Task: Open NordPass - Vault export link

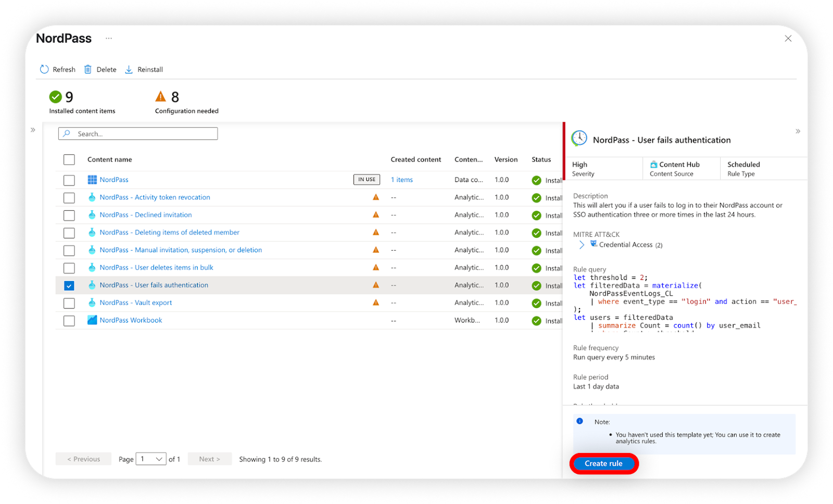Action: (136, 303)
